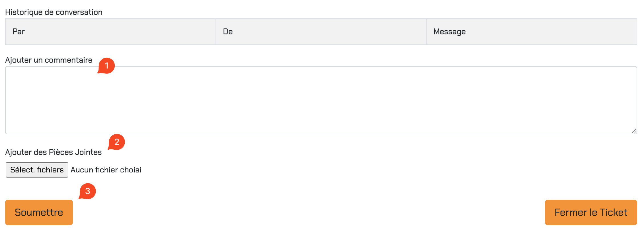This screenshot has height=247, width=644.
Task: Focus the bottom area of the comment box
Action: click(x=321, y=125)
